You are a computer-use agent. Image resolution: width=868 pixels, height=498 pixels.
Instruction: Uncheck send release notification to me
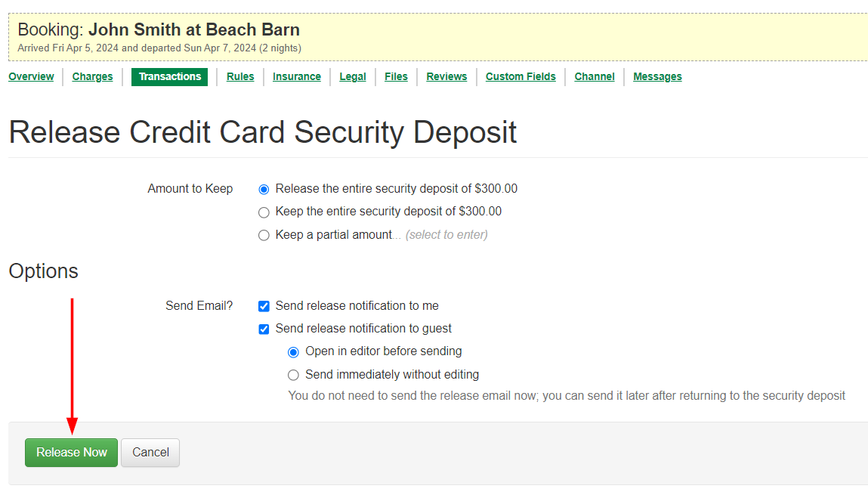[264, 306]
